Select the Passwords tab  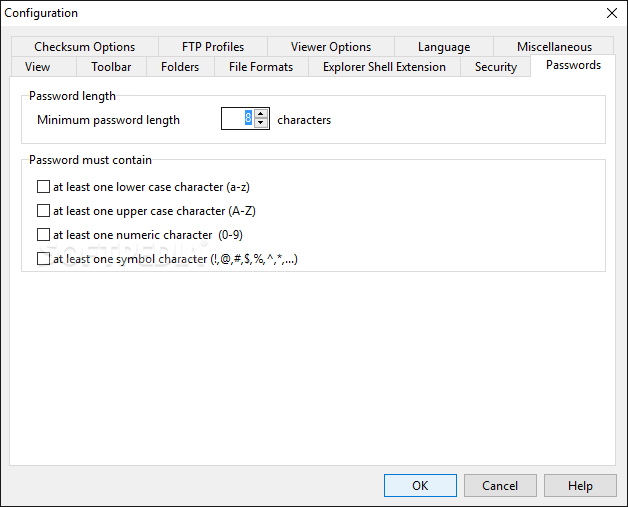point(573,65)
